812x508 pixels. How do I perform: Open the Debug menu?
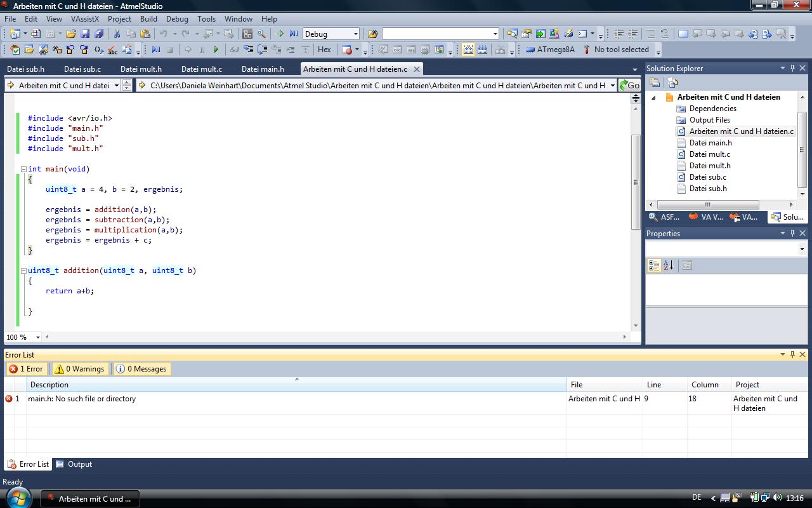click(x=177, y=19)
